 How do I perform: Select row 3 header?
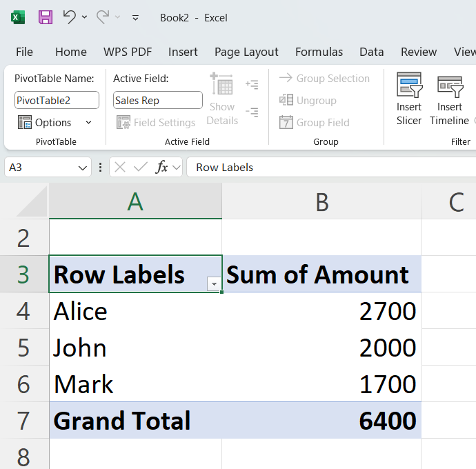[x=23, y=275]
